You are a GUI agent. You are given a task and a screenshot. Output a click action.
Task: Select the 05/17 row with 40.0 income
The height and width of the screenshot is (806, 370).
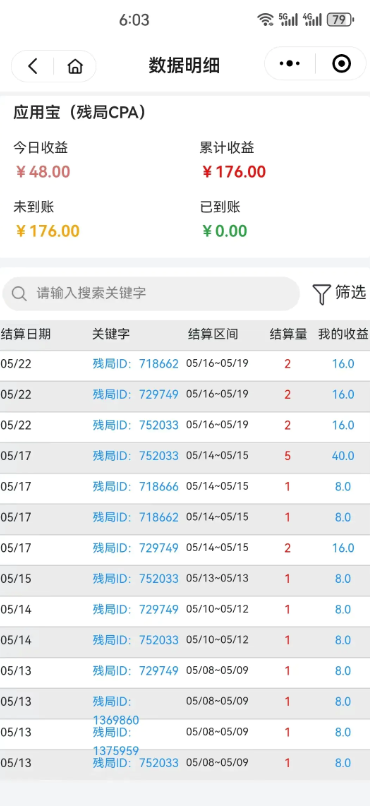[185, 456]
